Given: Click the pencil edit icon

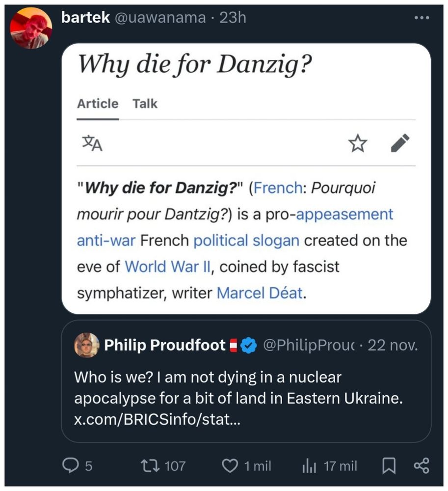Looking at the screenshot, I should tap(400, 143).
